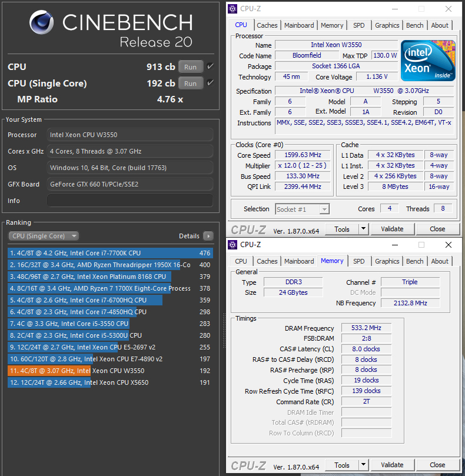Click the Max TDP value 130.0 W
Viewport: 465px width, 476px height.
(x=385, y=55)
